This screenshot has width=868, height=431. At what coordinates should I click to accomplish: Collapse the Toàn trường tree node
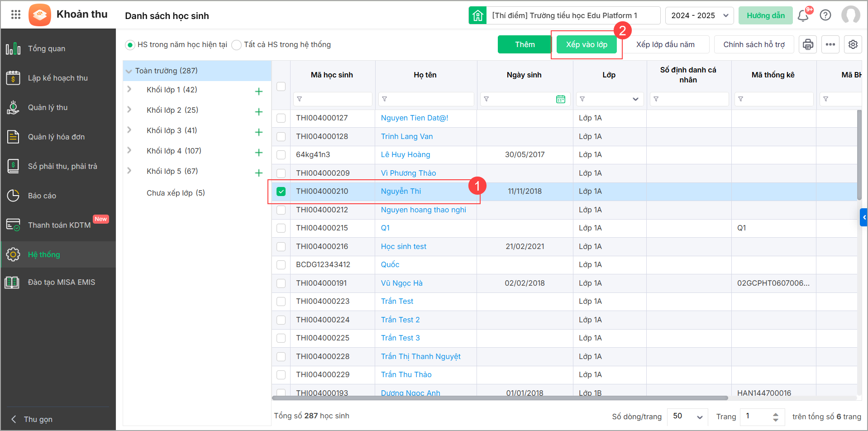[x=129, y=71]
